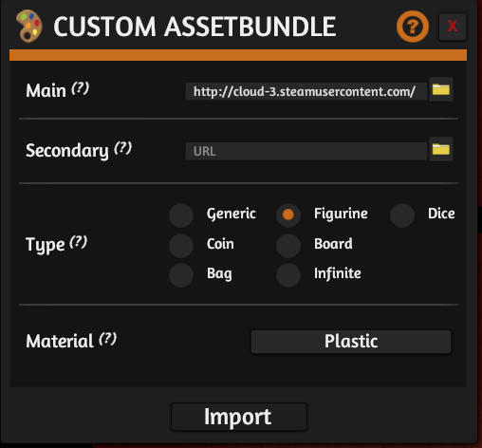Select the Generic type radio button
Screen dimensions: 482x448
click(x=181, y=215)
